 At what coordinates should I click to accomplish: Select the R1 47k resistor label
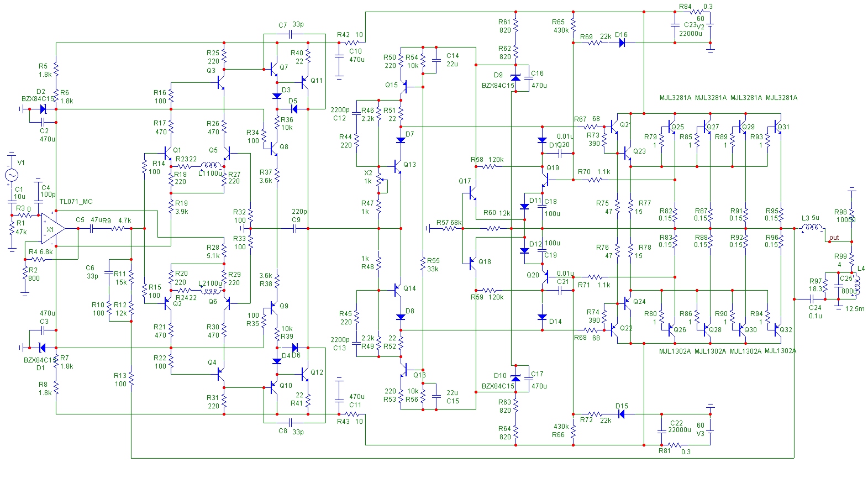tap(20, 228)
